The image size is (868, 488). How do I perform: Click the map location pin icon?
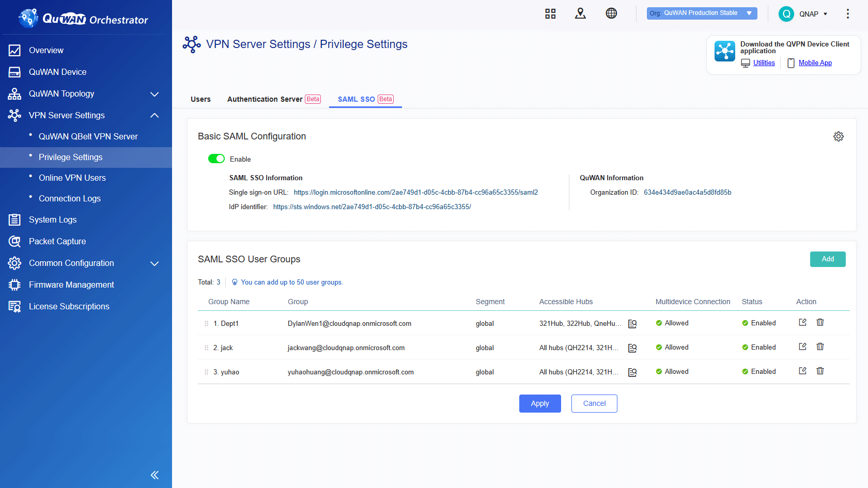(x=580, y=13)
